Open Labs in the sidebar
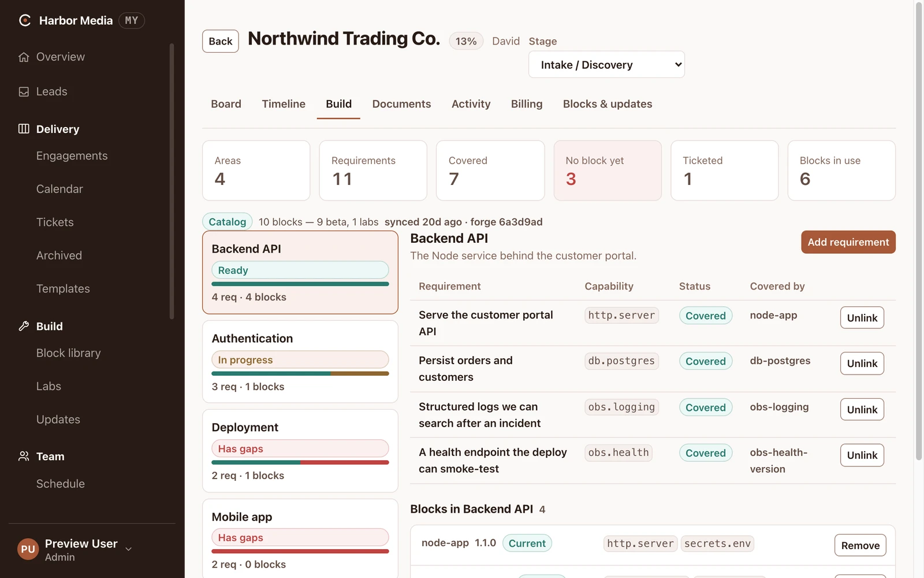Screen dimensions: 924x578 [49, 387]
